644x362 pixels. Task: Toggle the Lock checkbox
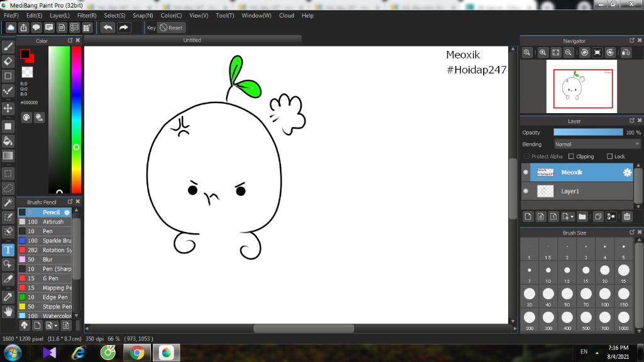tap(609, 156)
